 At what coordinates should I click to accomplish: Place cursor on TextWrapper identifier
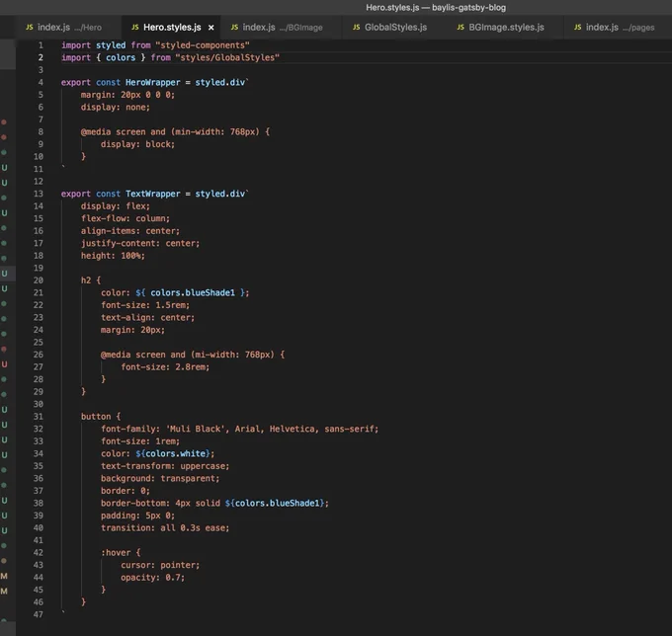152,194
